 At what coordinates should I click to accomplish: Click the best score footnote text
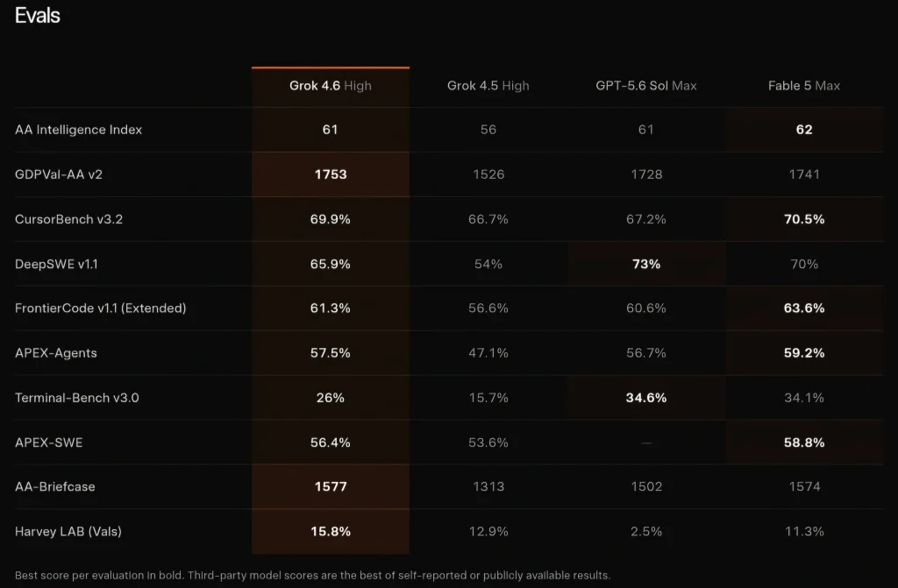[x=313, y=576]
